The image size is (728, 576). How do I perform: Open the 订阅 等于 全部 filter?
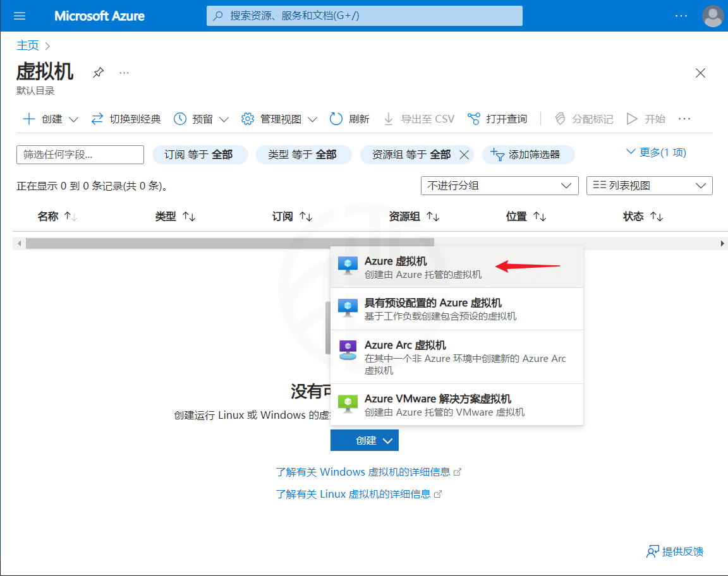point(200,155)
